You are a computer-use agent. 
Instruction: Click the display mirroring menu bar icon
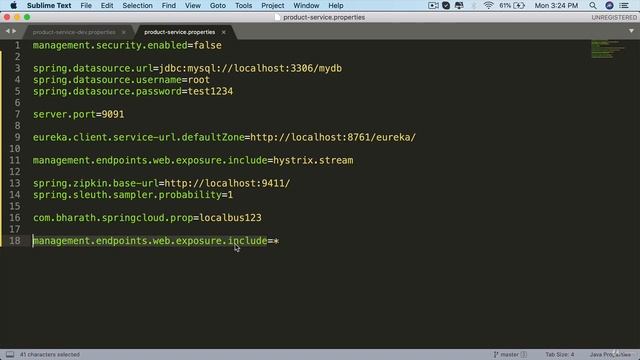pyautogui.click(x=459, y=5)
